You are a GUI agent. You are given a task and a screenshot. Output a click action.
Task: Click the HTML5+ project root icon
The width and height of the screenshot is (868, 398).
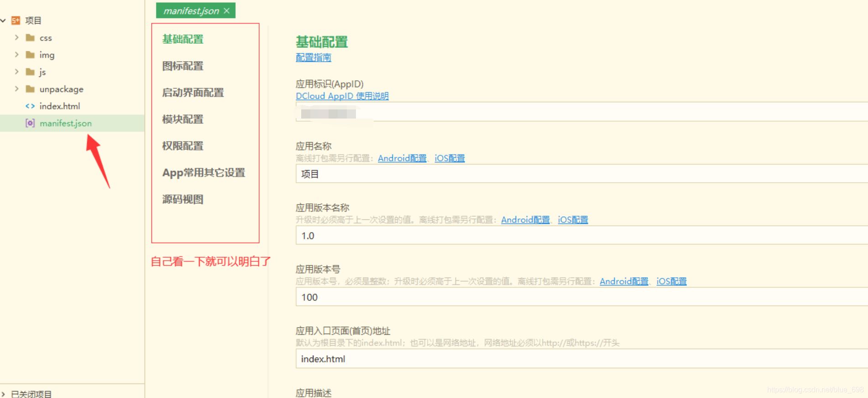point(16,21)
